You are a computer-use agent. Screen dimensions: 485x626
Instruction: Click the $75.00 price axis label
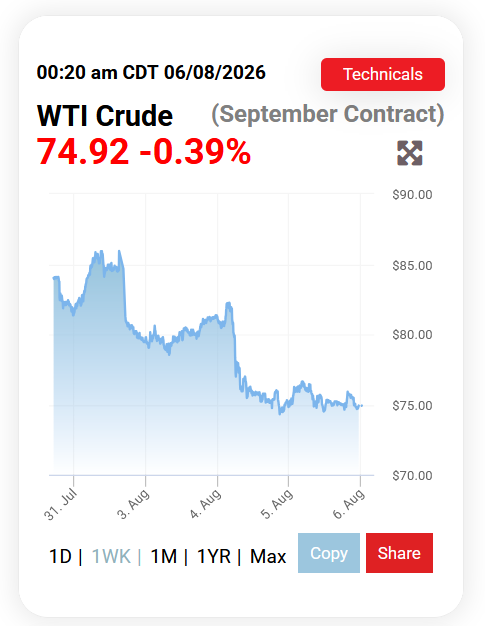pos(412,406)
